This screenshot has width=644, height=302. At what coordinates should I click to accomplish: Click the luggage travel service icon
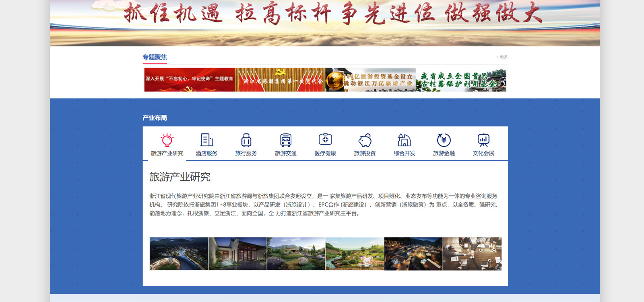(246, 140)
